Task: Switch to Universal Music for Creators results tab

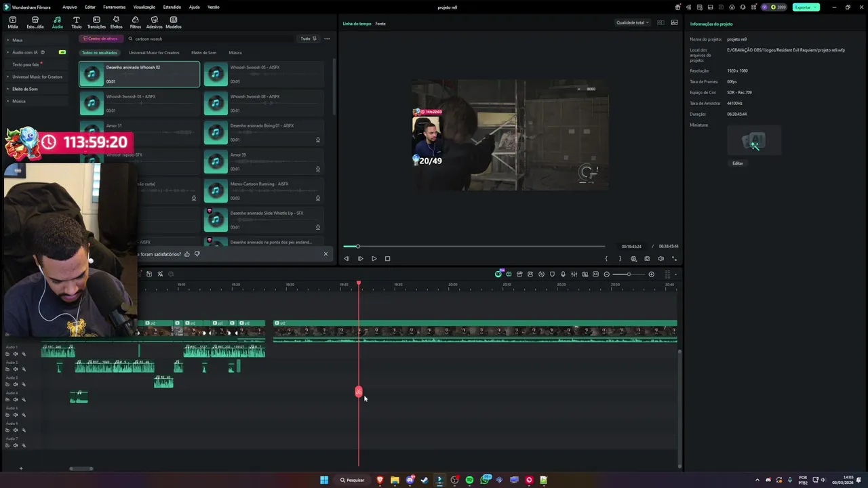Action: [154, 53]
